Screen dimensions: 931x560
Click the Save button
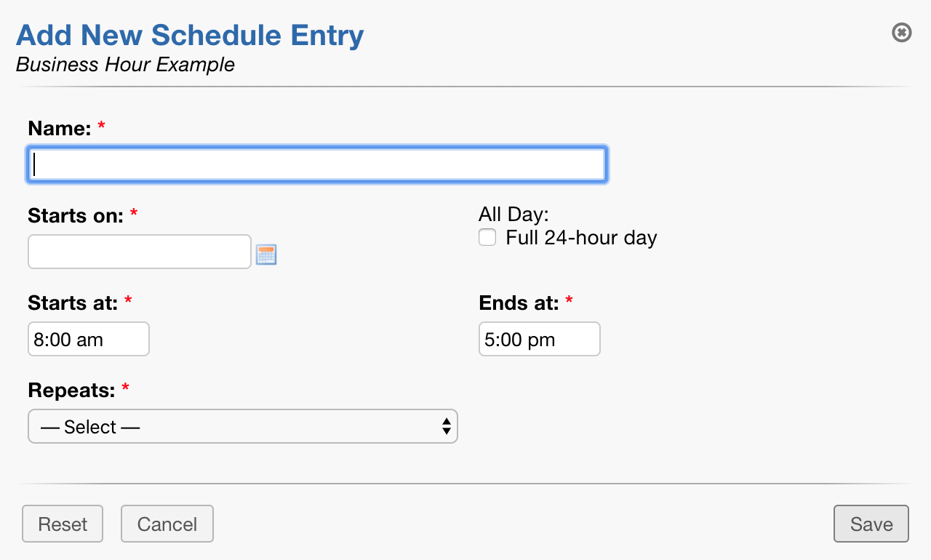[x=871, y=524]
